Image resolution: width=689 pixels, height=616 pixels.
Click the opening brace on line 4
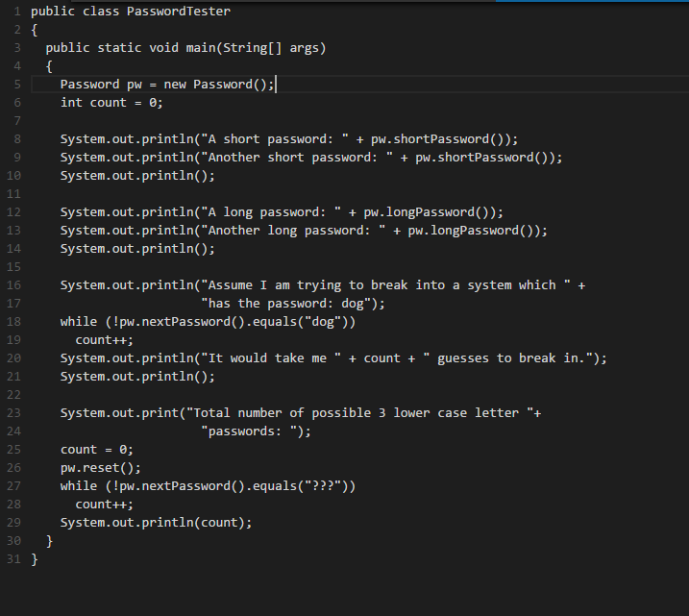coord(49,66)
